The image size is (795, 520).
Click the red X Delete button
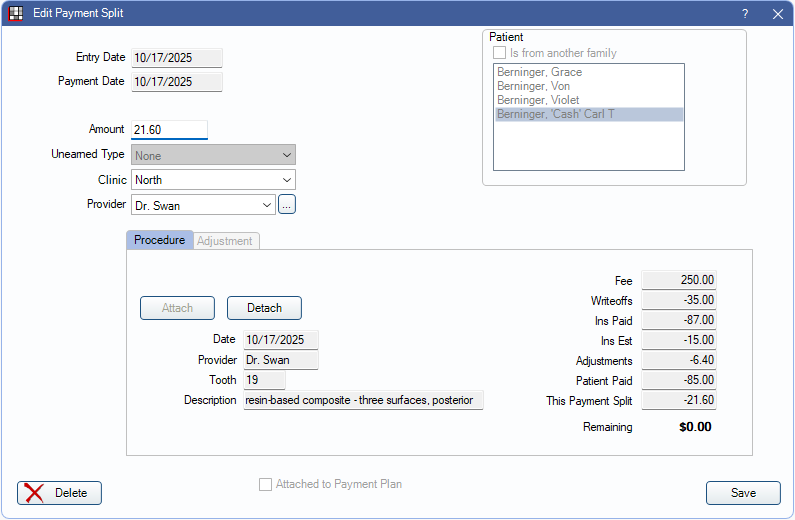[59, 492]
